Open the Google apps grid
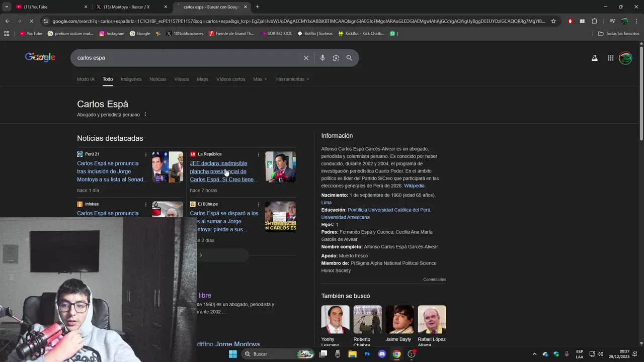The image size is (644, 362). click(610, 58)
